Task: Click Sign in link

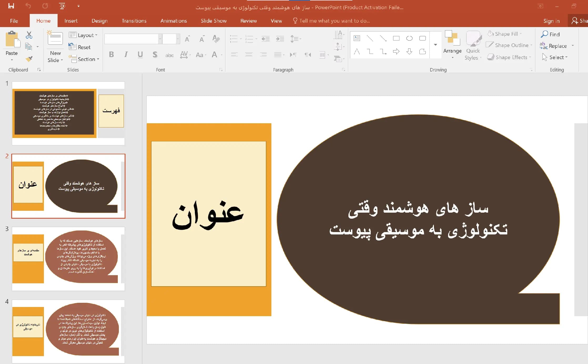Action: [551, 21]
